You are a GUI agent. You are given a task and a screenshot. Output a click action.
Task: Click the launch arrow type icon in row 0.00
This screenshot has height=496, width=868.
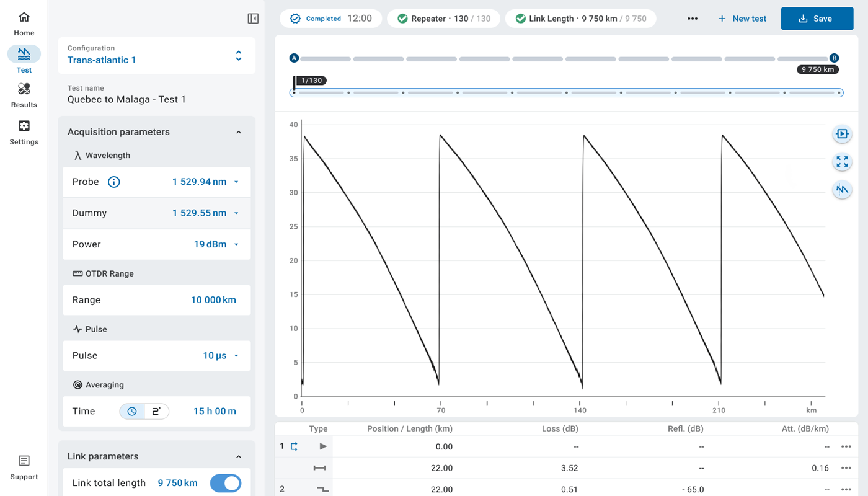coord(322,446)
